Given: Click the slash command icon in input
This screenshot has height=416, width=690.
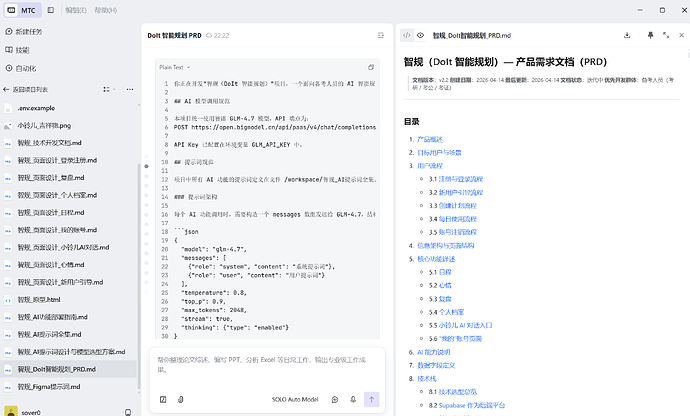Looking at the screenshot, I should click(163, 400).
